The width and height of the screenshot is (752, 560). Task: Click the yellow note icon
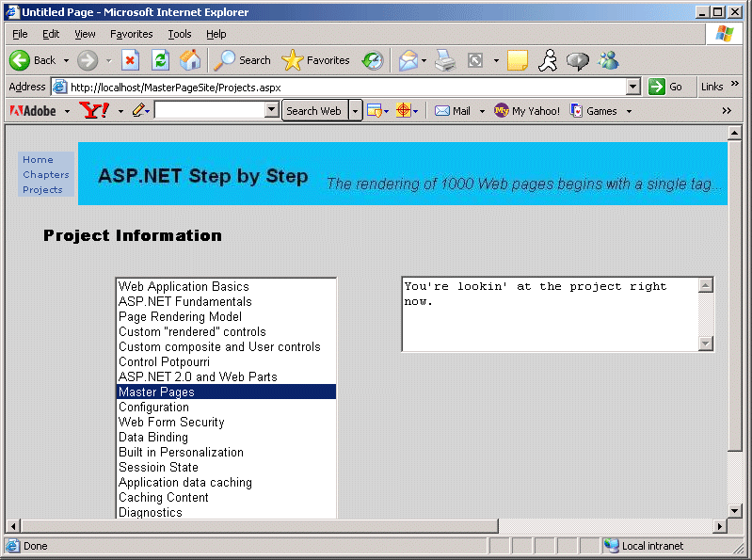click(518, 60)
